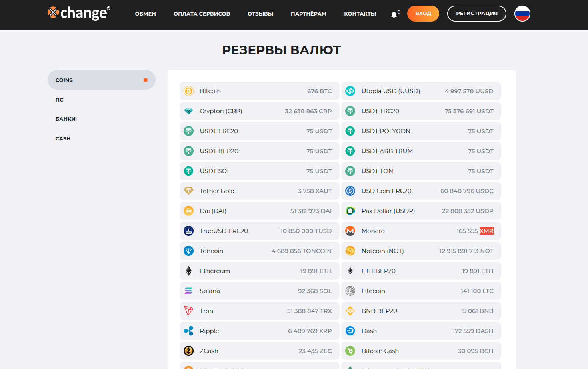
Task: Select the ПС category tab
Action: (60, 100)
